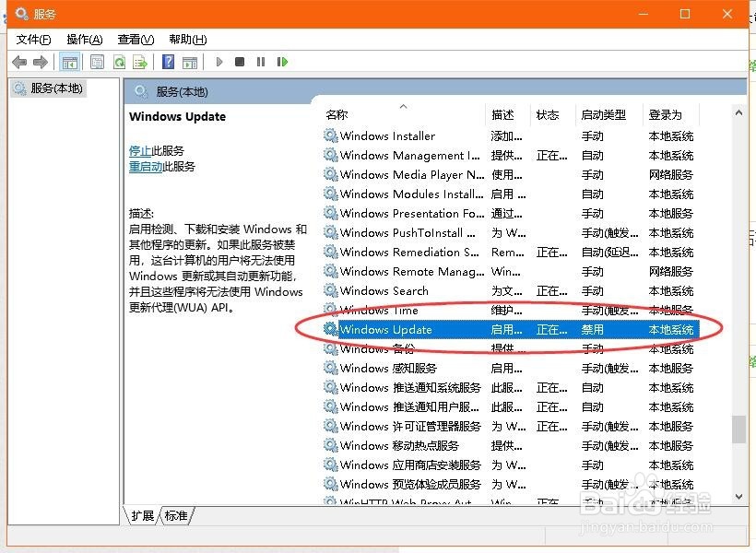Click the gear icon of Windows Media Player N...
Screen dimensions: 756x553
pyautogui.click(x=330, y=174)
